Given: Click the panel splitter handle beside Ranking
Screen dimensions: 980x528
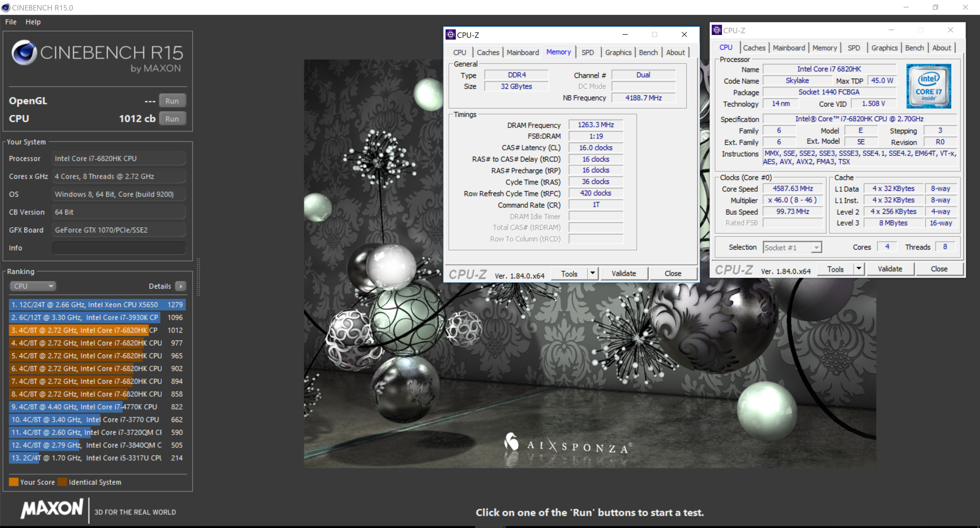Looking at the screenshot, I should 198,277.
